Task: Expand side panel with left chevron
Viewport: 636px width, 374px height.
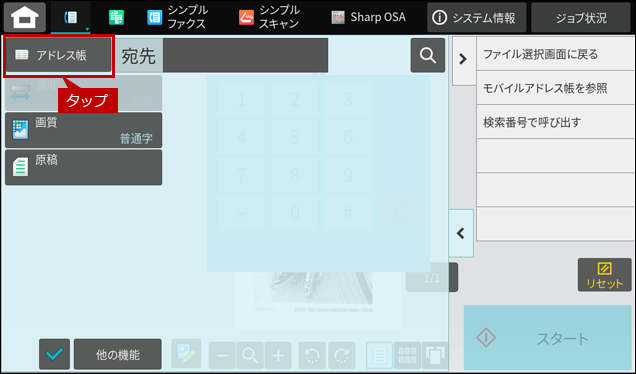Action: coord(461,233)
